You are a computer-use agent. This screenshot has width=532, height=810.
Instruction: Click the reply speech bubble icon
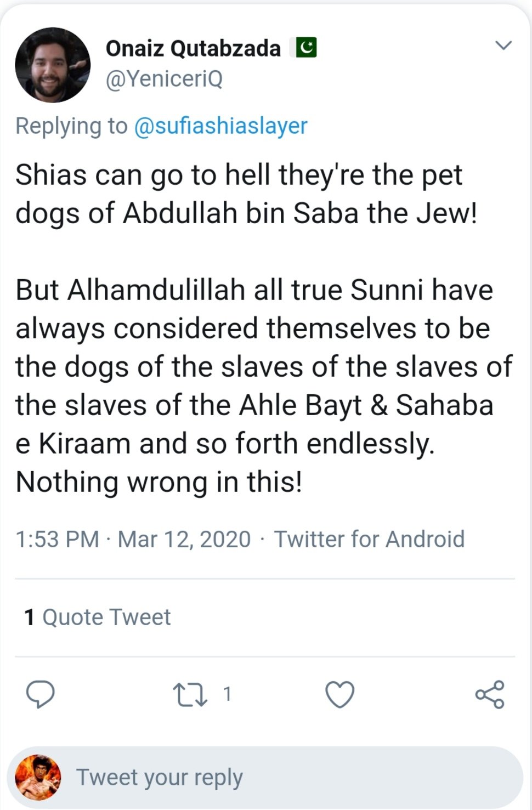point(41,694)
